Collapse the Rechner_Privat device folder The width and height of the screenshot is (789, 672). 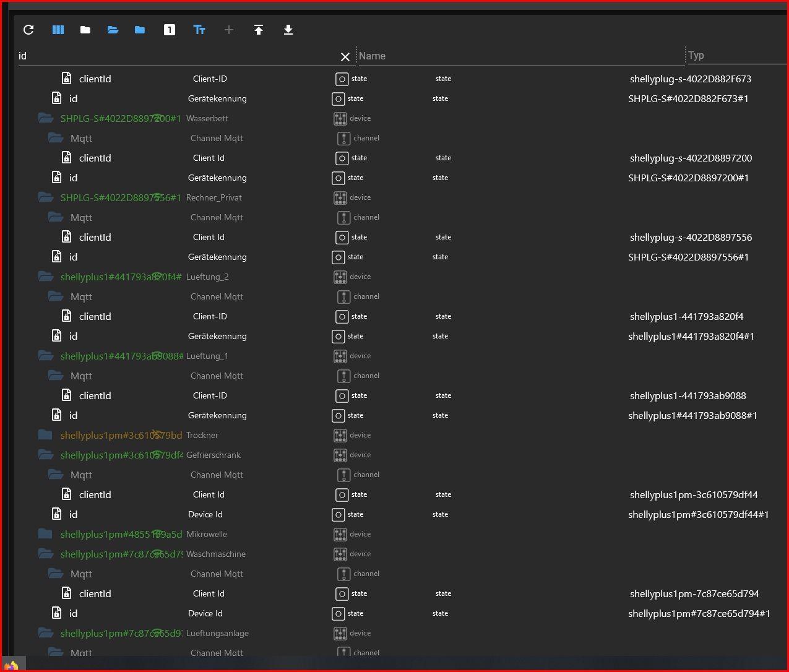coord(45,197)
